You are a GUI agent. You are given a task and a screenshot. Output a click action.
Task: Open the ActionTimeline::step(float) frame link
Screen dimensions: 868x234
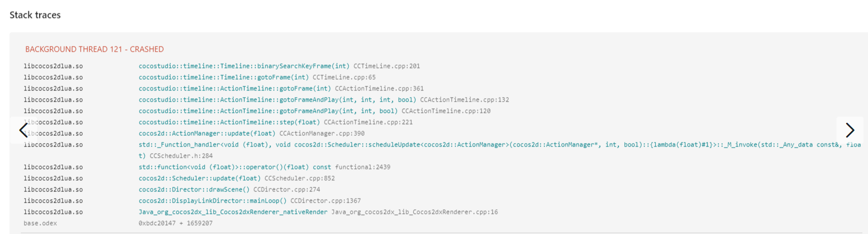coord(229,122)
